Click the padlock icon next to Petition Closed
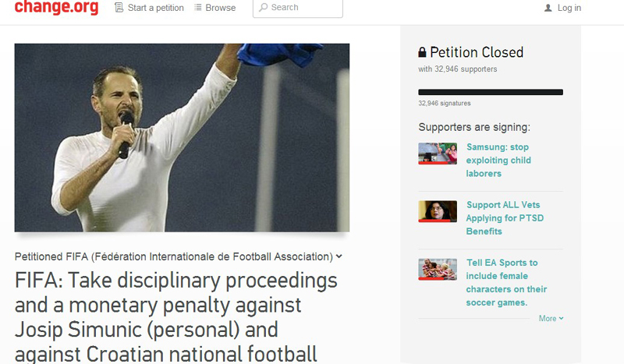This screenshot has width=624, height=364. coord(422,52)
